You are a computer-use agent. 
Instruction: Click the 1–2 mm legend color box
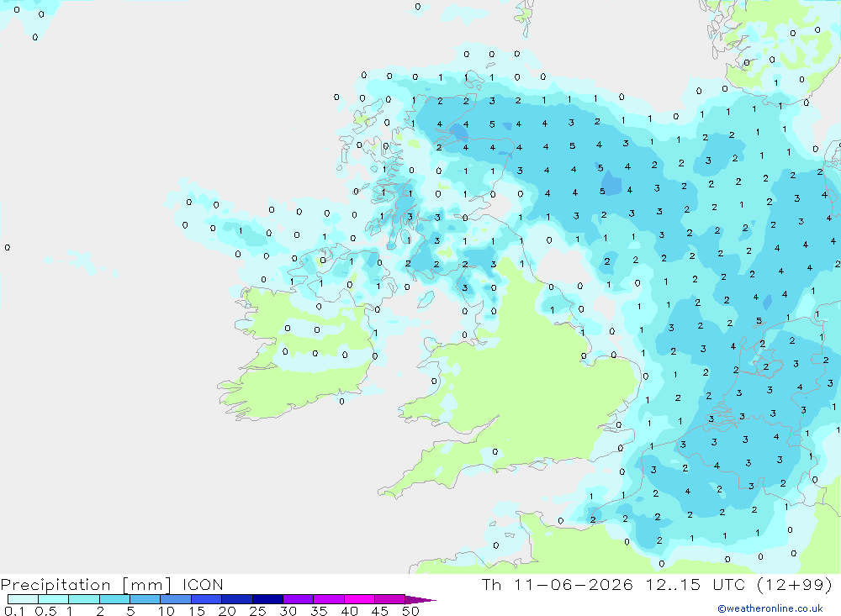click(84, 599)
